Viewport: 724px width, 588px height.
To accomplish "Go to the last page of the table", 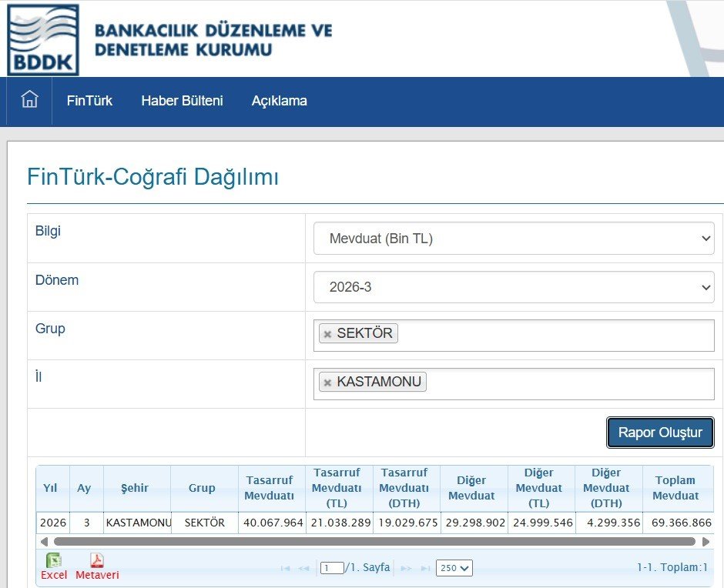I will tap(425, 568).
